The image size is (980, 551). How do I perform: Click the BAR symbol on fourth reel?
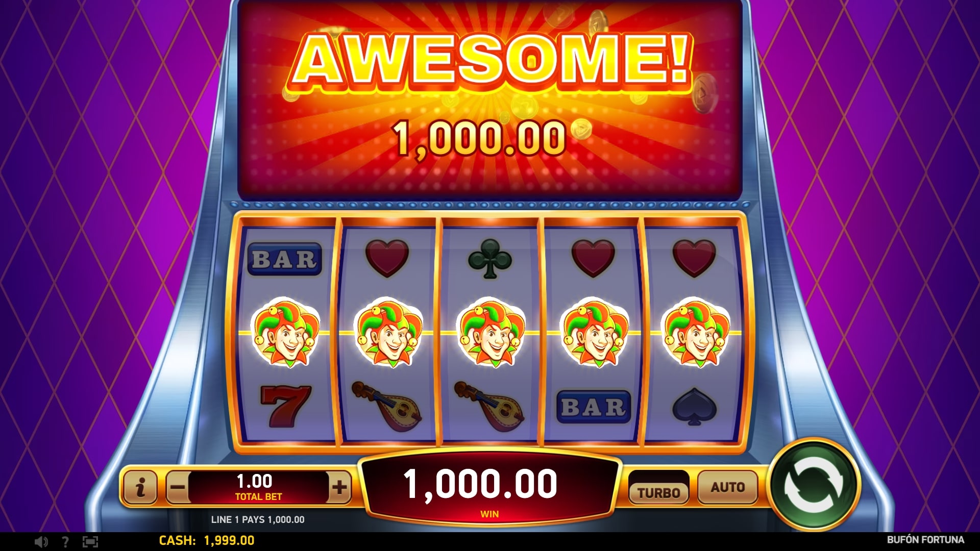[x=593, y=407]
